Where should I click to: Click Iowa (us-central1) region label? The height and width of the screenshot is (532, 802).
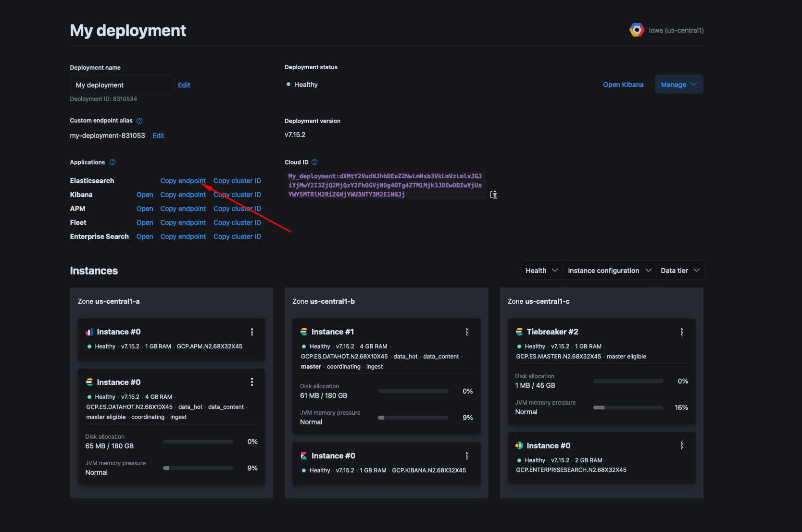(676, 30)
